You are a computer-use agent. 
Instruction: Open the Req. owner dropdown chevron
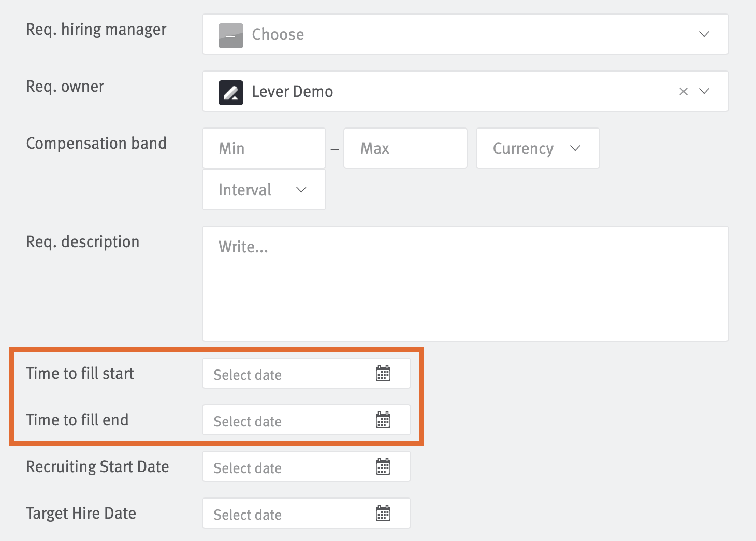(x=703, y=91)
